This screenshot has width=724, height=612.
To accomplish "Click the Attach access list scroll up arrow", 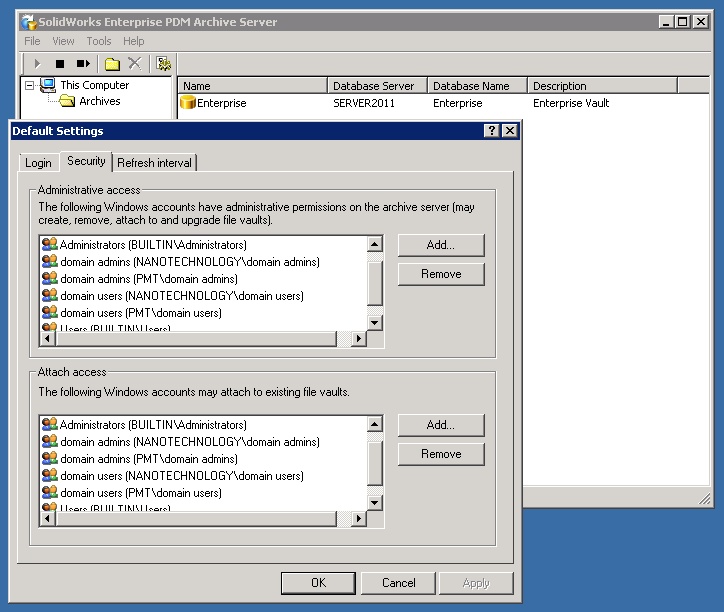I will (x=374, y=424).
